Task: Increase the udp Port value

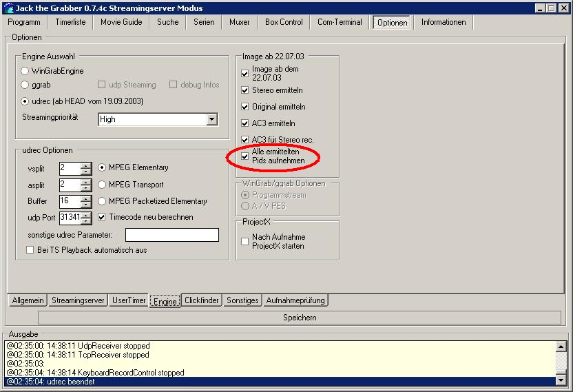Action: tap(86, 215)
